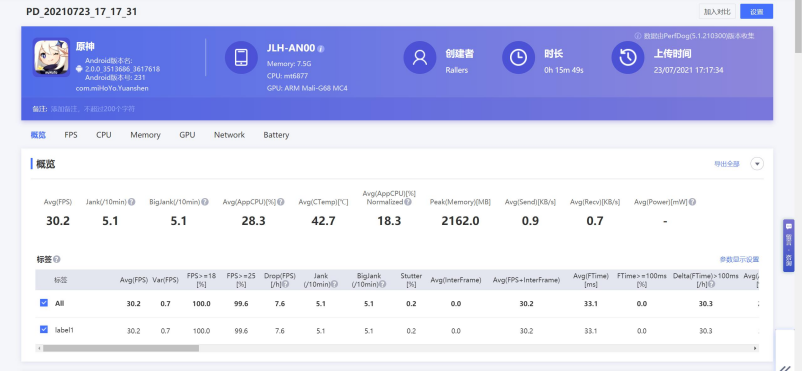Click the page vertical scrollbar thumb
This screenshot has width=802, height=371.
(798, 26)
